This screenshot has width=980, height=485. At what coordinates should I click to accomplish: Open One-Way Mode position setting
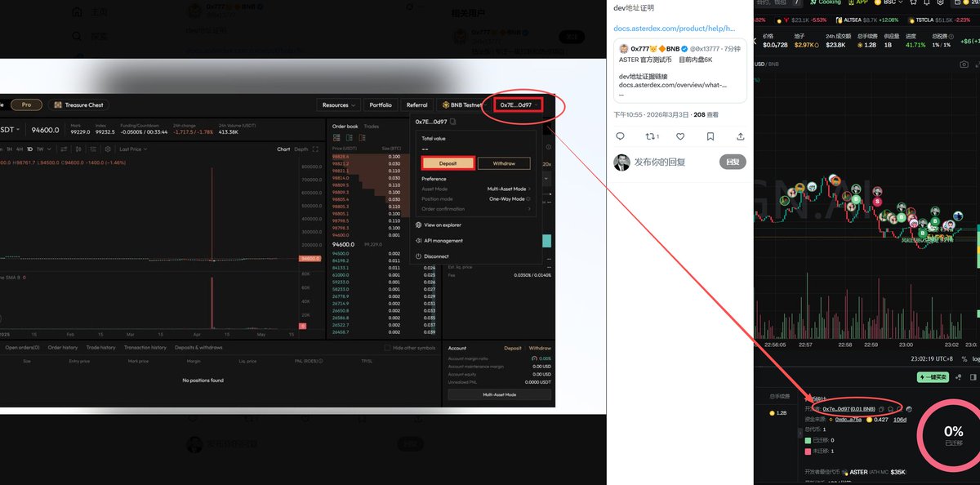click(x=508, y=198)
